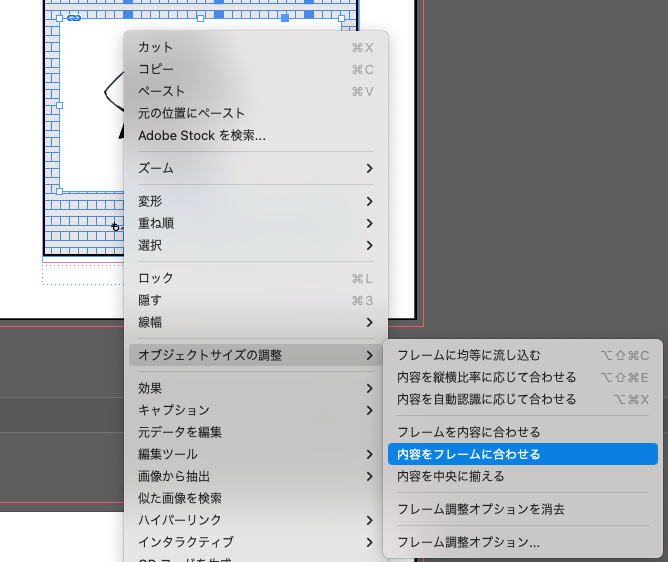
Task: Choose 隠す from the menu
Action: (256, 300)
